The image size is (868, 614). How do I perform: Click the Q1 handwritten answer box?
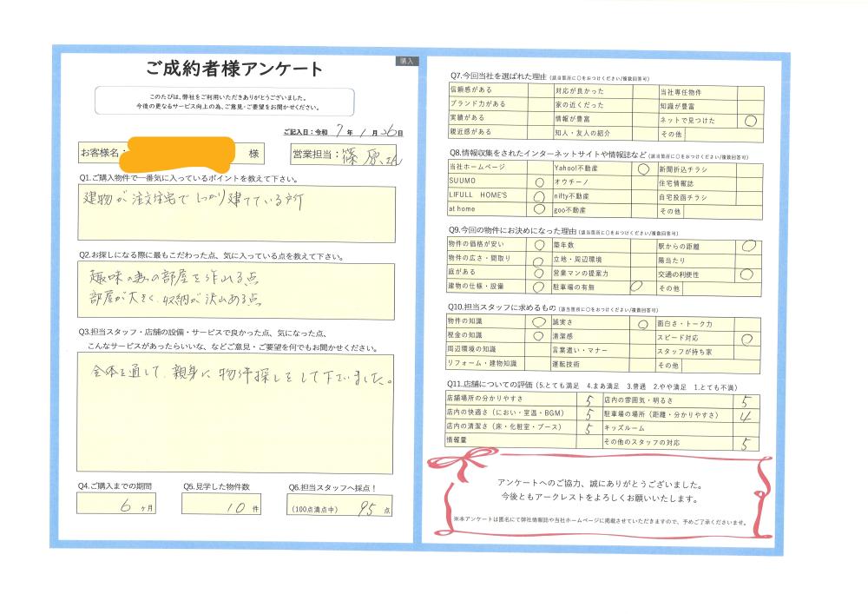[236, 215]
